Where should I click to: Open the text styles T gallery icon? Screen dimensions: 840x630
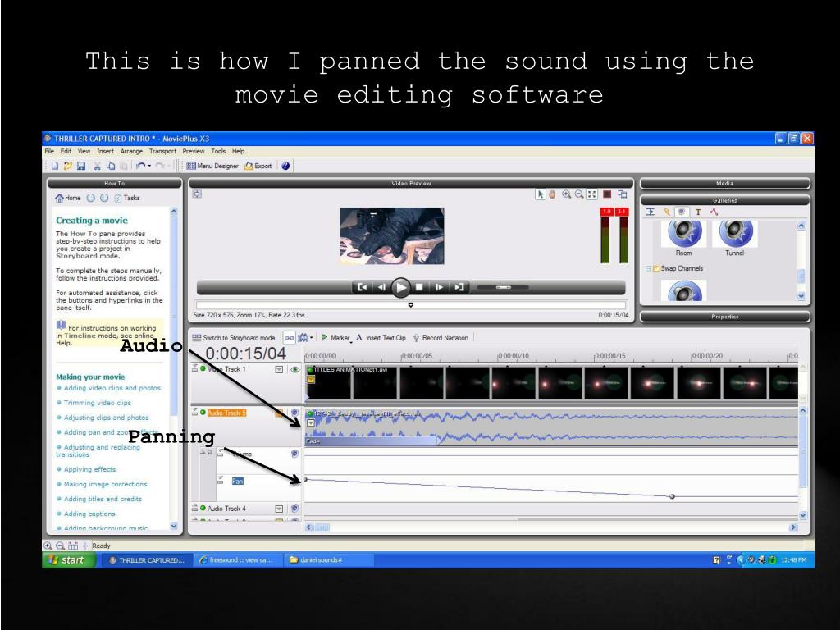pos(698,212)
